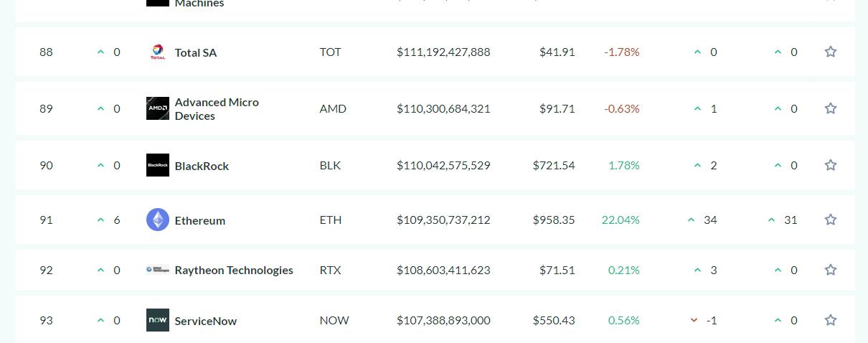Add Ethereum to favorites star
Viewport: 868px width, 343px height.
pos(831,220)
